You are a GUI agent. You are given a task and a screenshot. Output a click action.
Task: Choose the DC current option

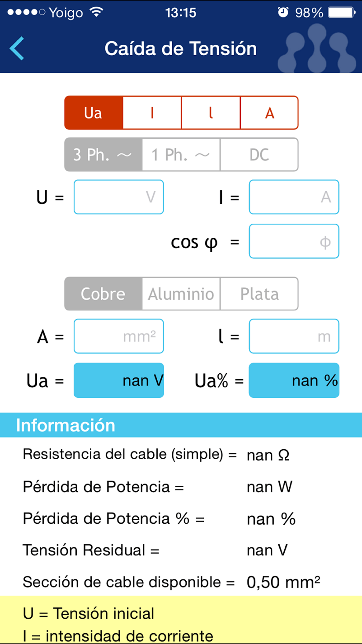coord(259,155)
